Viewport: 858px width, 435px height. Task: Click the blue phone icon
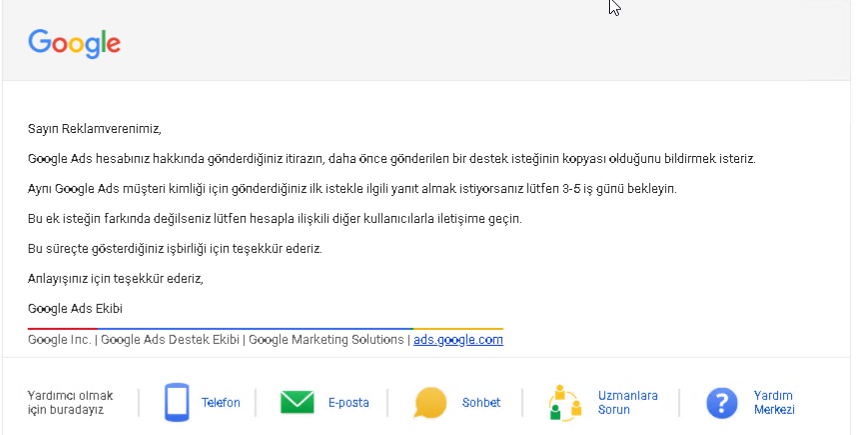click(177, 402)
